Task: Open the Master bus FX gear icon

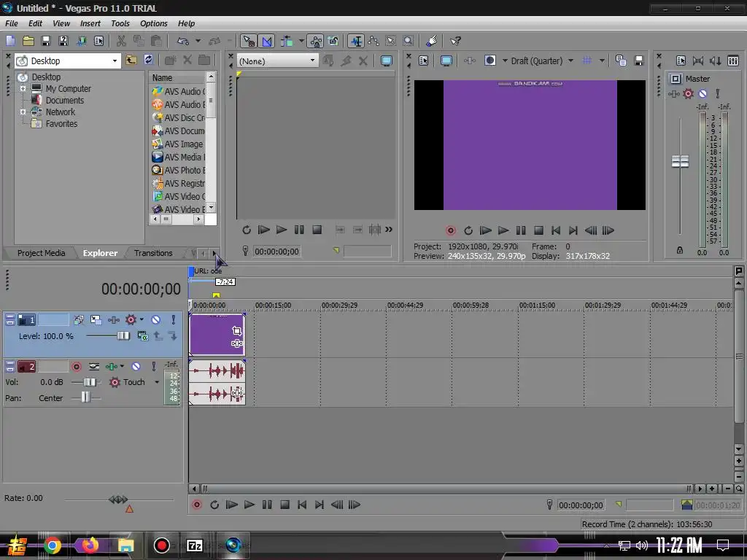Action: [688, 94]
